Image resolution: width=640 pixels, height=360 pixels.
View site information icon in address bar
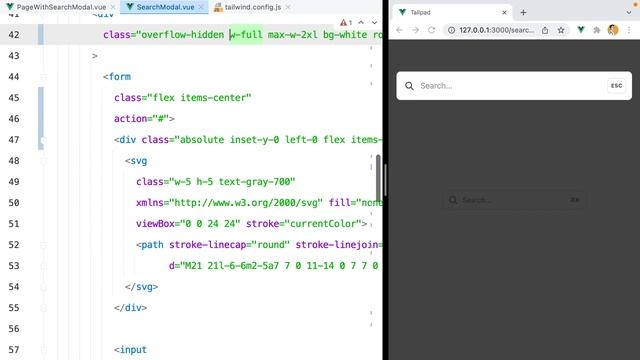(451, 30)
